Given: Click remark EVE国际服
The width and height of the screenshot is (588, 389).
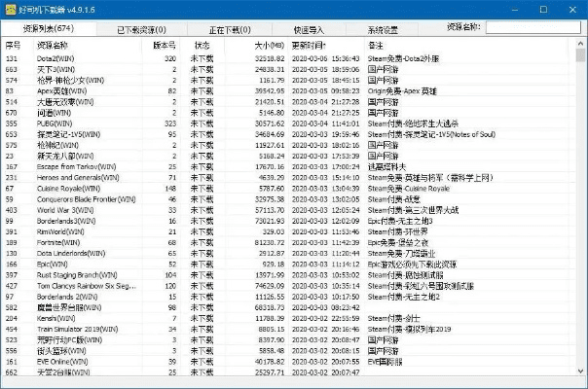Looking at the screenshot, I should [x=385, y=362].
